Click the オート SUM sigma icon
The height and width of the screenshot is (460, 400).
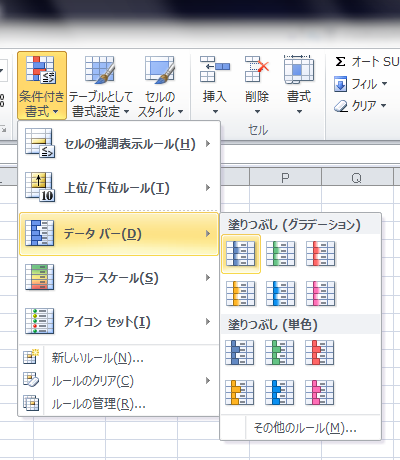point(340,62)
